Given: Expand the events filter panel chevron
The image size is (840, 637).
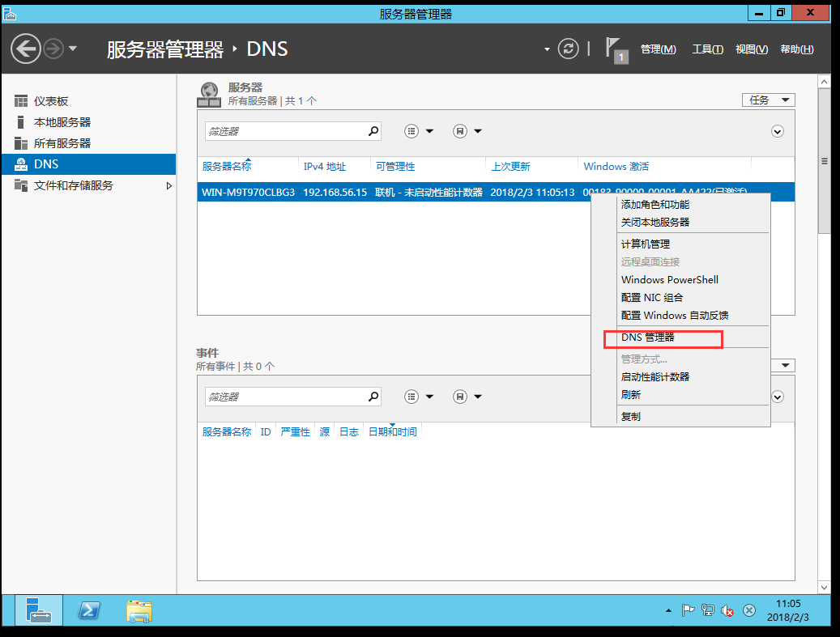Looking at the screenshot, I should point(778,397).
